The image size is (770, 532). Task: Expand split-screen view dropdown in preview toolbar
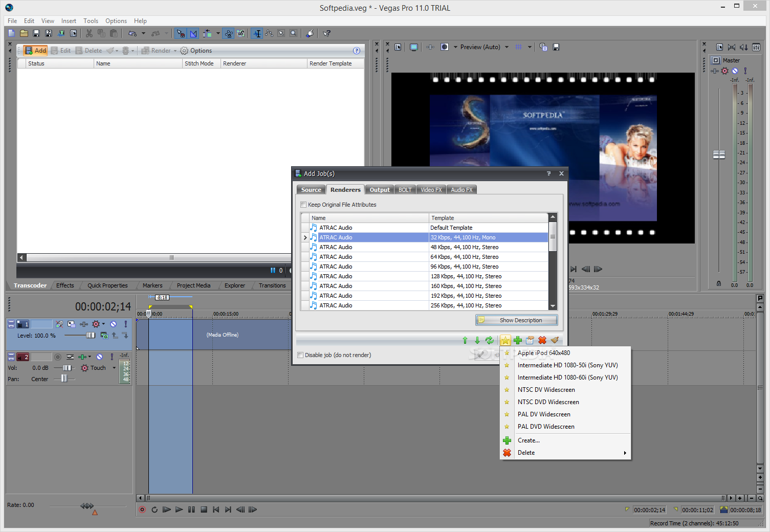pos(455,47)
